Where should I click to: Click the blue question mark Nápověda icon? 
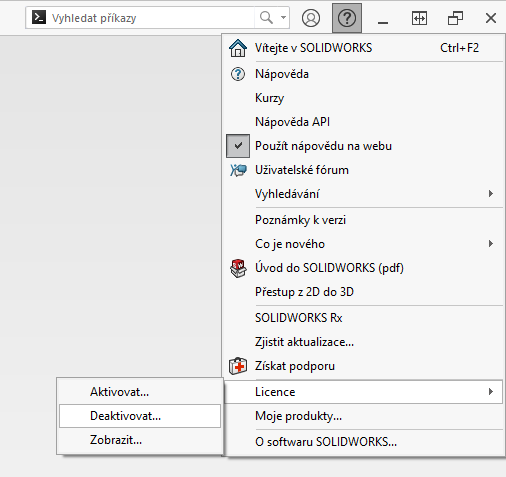point(238,74)
